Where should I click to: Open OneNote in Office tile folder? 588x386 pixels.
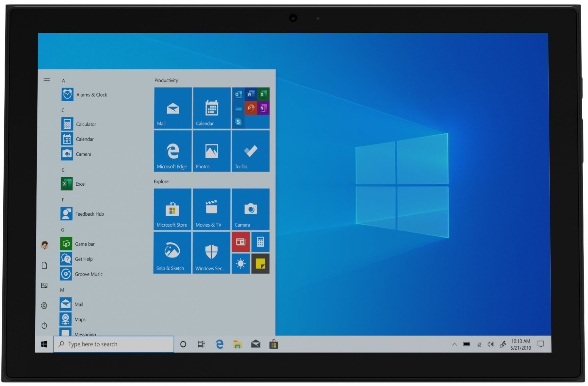click(x=263, y=108)
